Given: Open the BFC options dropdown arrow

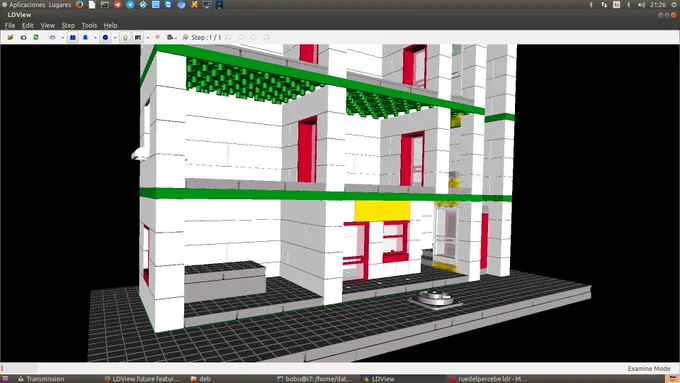Looking at the screenshot, I should 147,38.
